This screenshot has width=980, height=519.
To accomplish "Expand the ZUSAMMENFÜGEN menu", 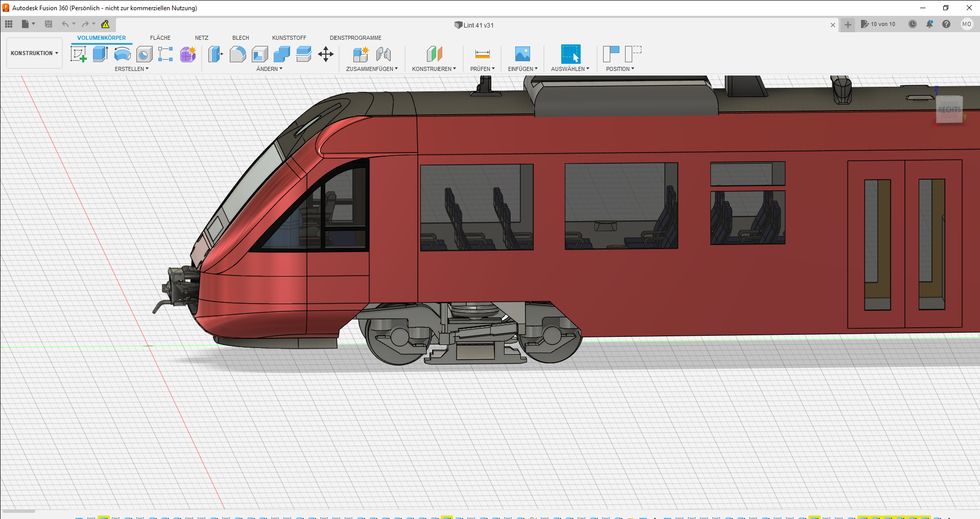I will point(372,69).
